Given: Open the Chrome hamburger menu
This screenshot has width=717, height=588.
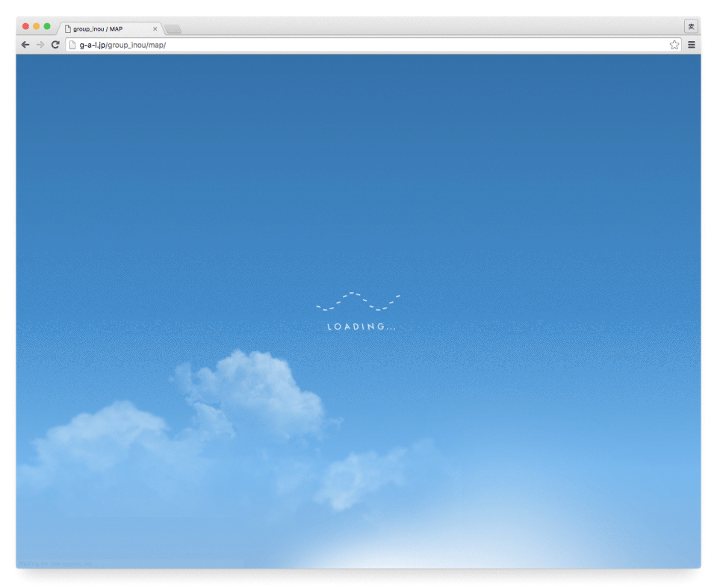Looking at the screenshot, I should pyautogui.click(x=692, y=45).
